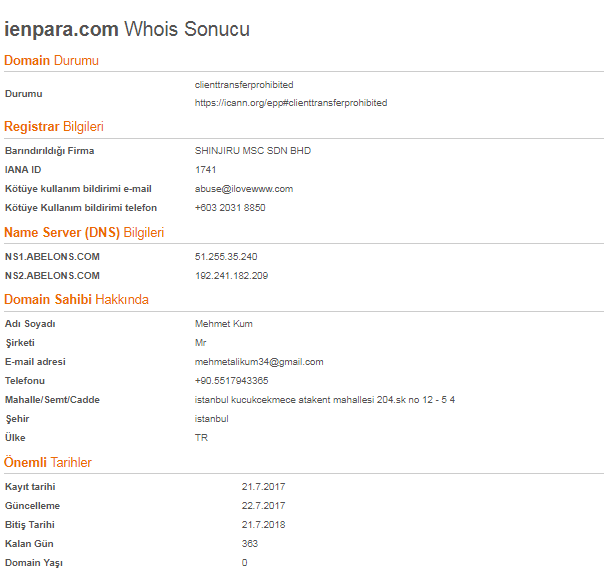Viewport: 604px width, 576px height.
Task: Select the NS1.ABELONS.COM name server entry
Action: pyautogui.click(x=52, y=257)
